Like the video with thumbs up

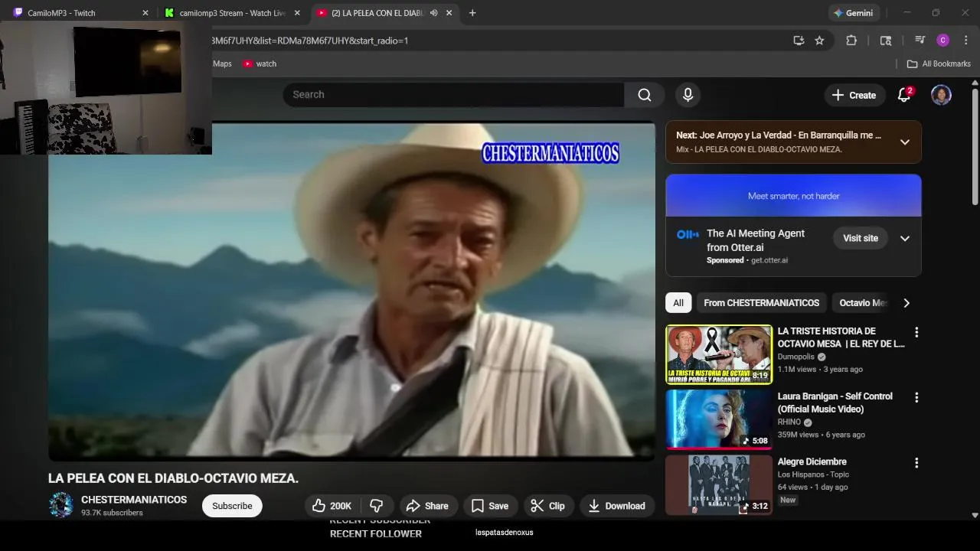pos(332,506)
